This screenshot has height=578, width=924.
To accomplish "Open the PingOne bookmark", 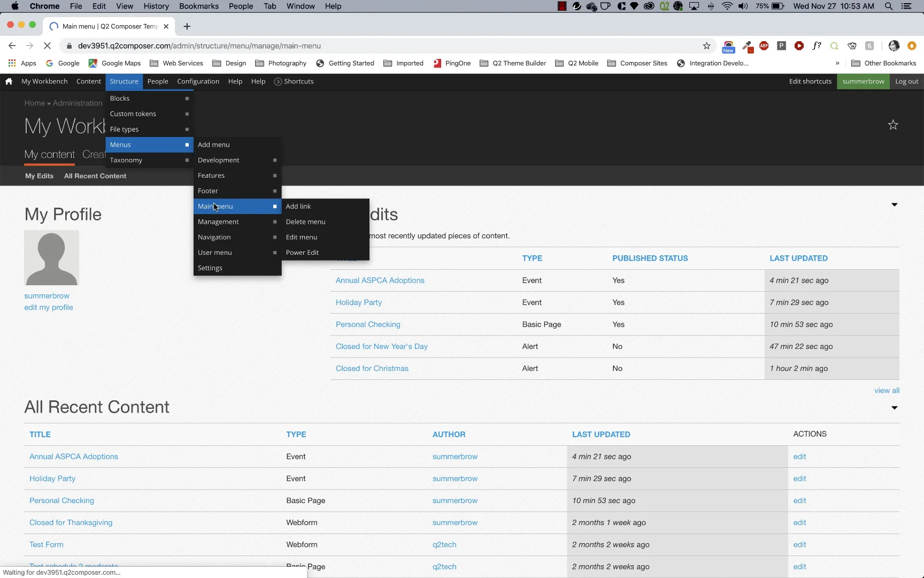I will click(452, 63).
